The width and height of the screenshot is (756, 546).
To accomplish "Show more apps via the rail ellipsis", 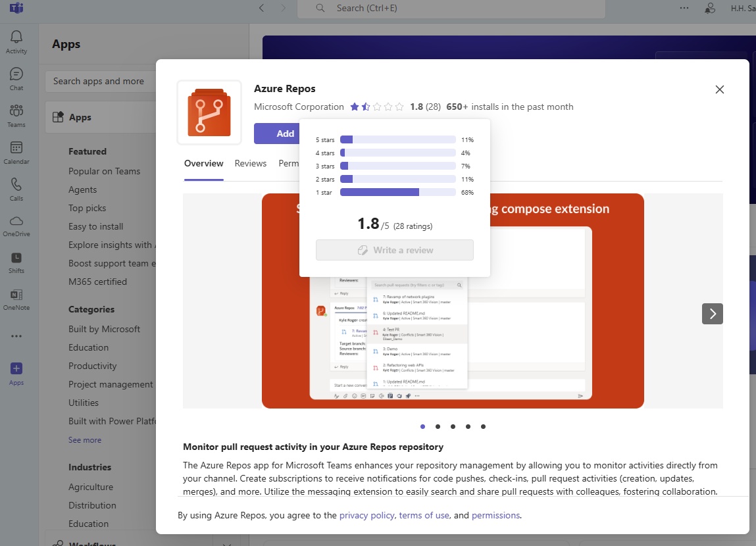I will point(16,336).
